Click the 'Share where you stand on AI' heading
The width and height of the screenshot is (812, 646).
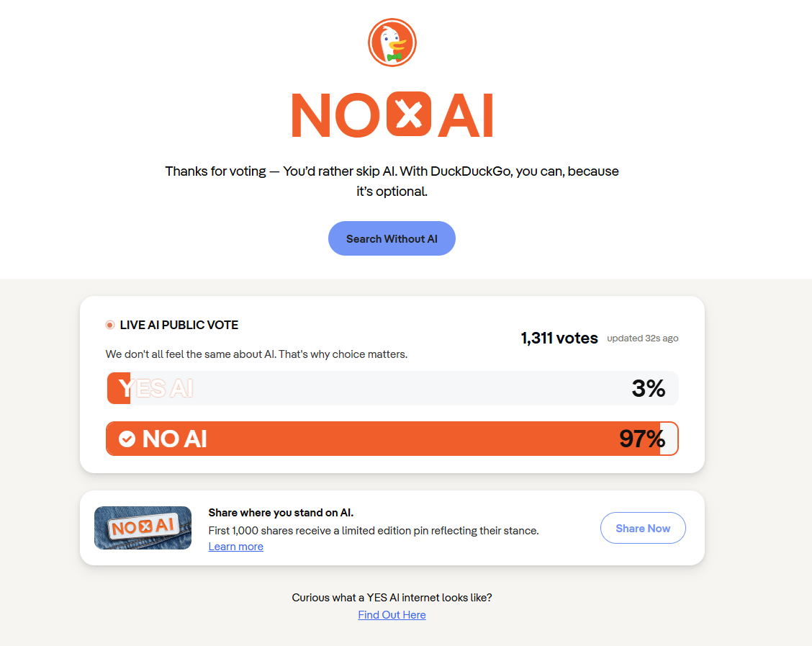[281, 513]
